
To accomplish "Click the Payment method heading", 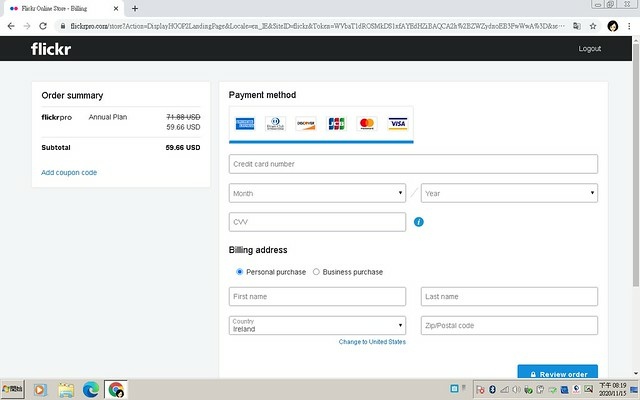I will click(262, 95).
